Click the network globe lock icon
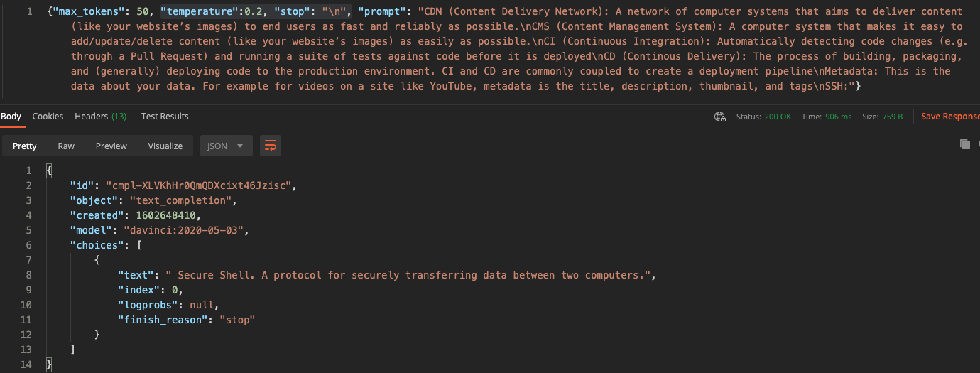The height and width of the screenshot is (373, 980). point(720,117)
